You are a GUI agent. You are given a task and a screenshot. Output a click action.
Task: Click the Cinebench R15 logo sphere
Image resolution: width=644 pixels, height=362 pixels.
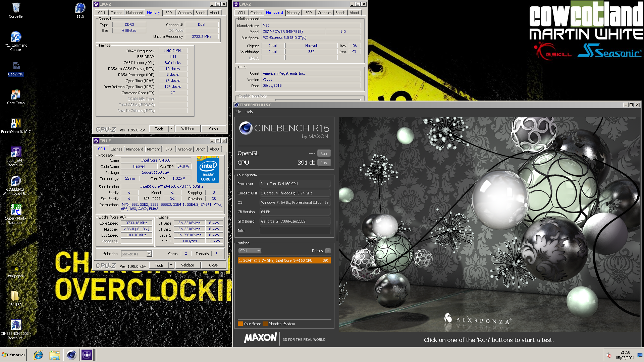tap(246, 128)
